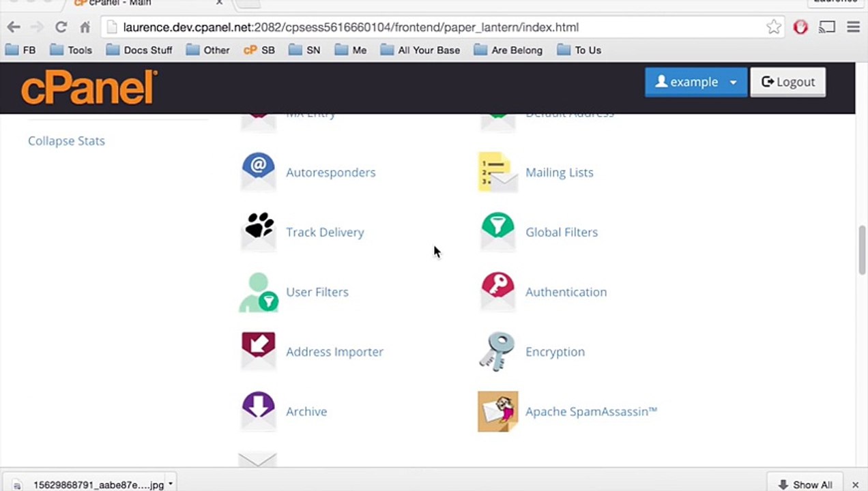Click the Apache SpamAssassin icon
This screenshot has height=491, width=868.
click(497, 411)
